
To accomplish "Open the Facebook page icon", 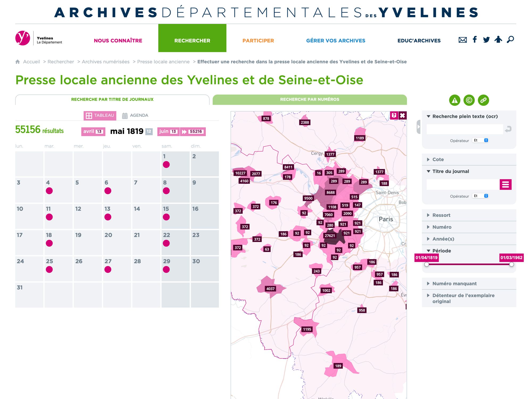I will click(x=475, y=40).
